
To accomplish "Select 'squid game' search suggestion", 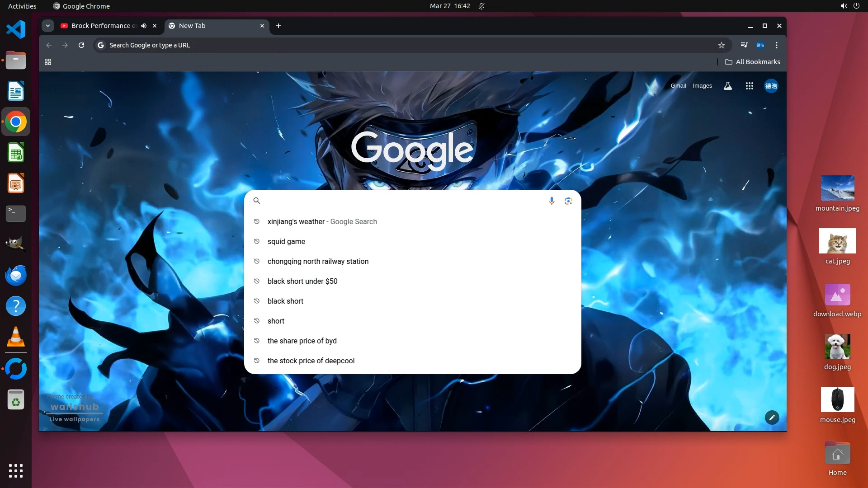I will pos(286,241).
